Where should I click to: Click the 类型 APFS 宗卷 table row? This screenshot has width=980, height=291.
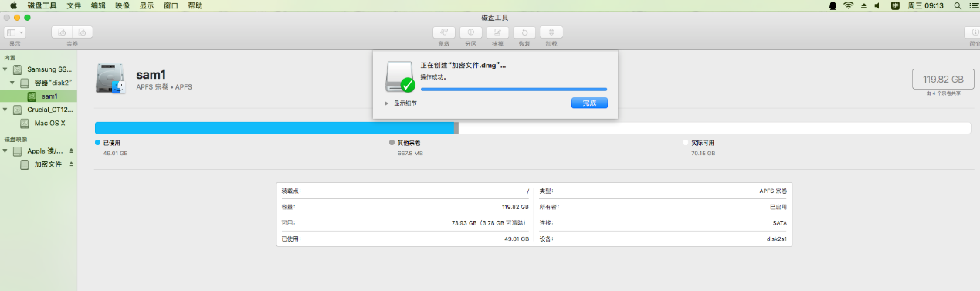[x=663, y=191]
